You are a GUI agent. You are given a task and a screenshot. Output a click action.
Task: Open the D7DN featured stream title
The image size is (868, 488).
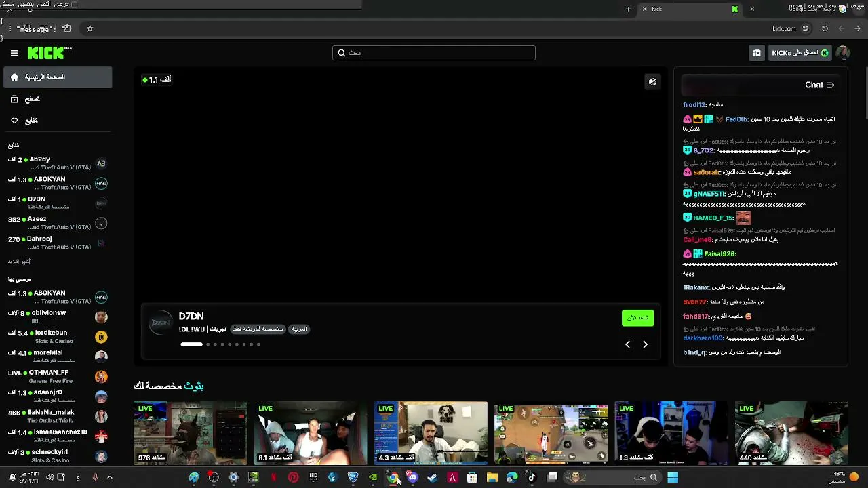[x=203, y=329]
